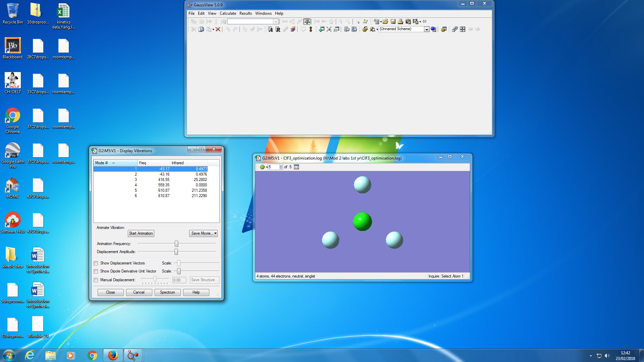The height and width of the screenshot is (362, 644).
Task: Open the Results menu
Action: point(246,13)
